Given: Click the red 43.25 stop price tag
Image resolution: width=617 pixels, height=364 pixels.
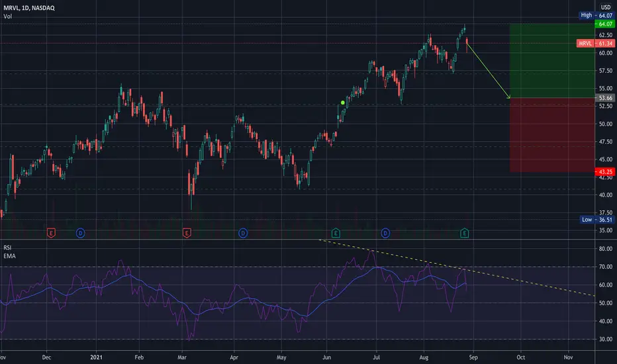Looking at the screenshot, I should point(605,172).
